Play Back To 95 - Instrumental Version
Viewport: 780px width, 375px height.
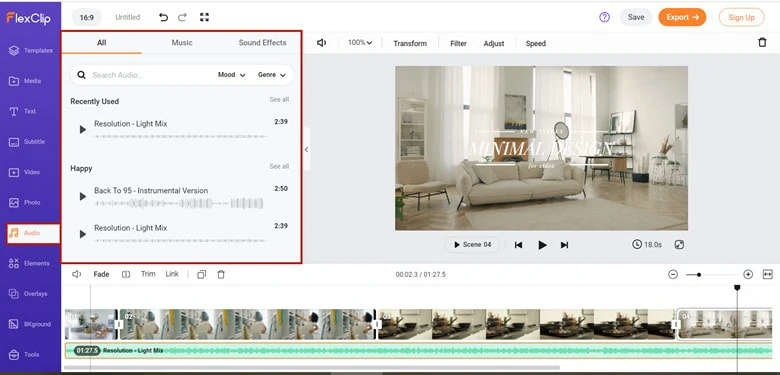pos(83,197)
